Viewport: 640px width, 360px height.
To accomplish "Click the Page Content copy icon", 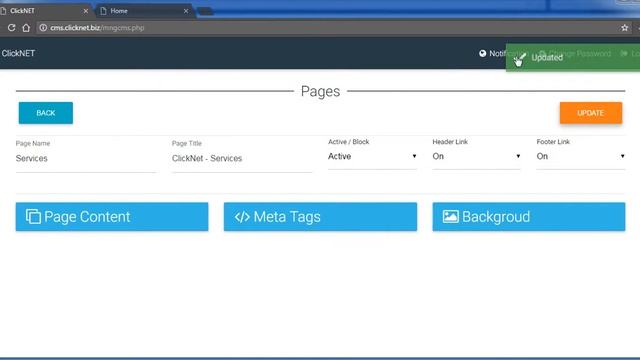I will pyautogui.click(x=33, y=217).
